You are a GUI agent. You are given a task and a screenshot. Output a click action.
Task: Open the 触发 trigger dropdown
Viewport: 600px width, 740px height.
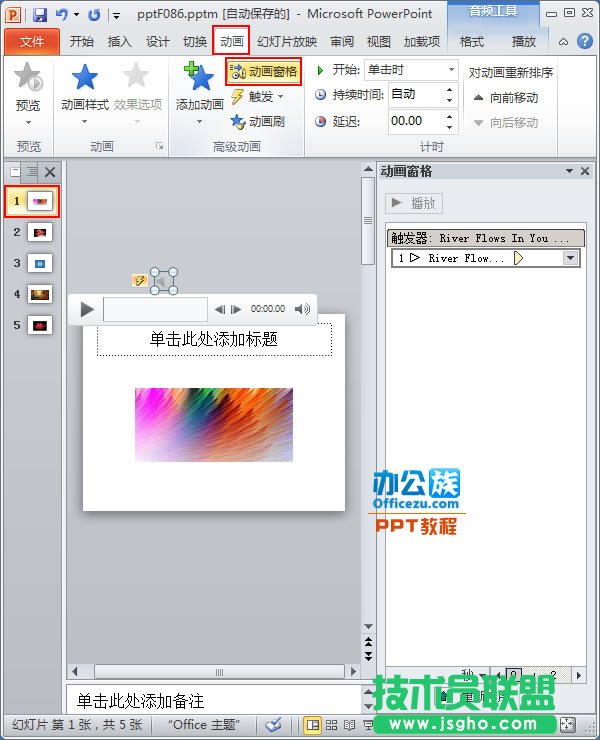click(258, 97)
